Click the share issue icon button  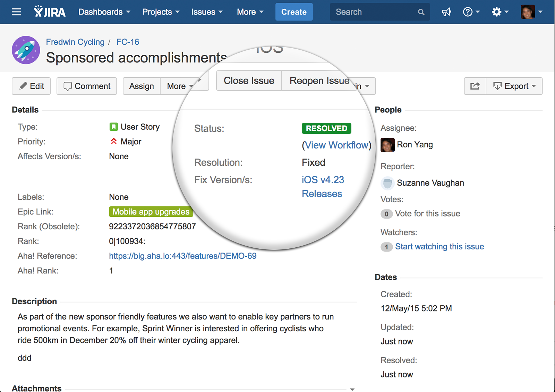[475, 86]
